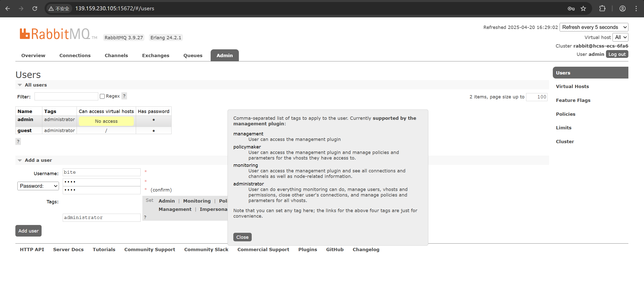Switch to the Queues tab

coord(193,55)
